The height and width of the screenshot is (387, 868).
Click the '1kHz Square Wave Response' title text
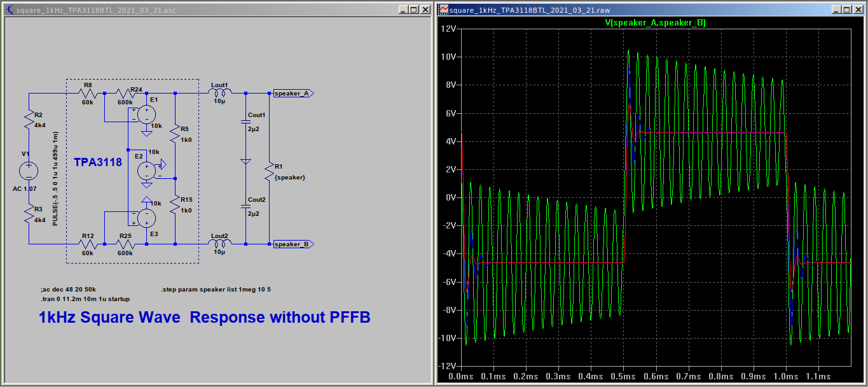click(x=205, y=317)
